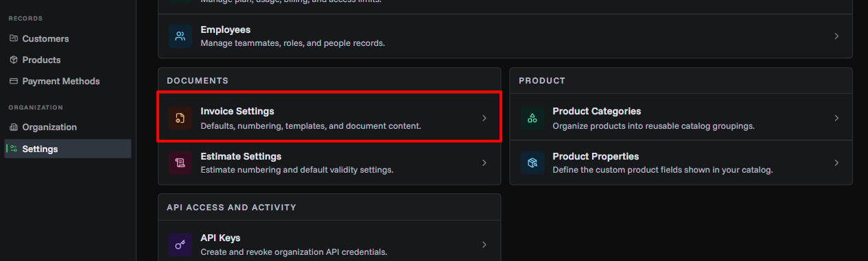Click the RECORDS sidebar heading
Screen dimensions: 868x261
coord(25,18)
